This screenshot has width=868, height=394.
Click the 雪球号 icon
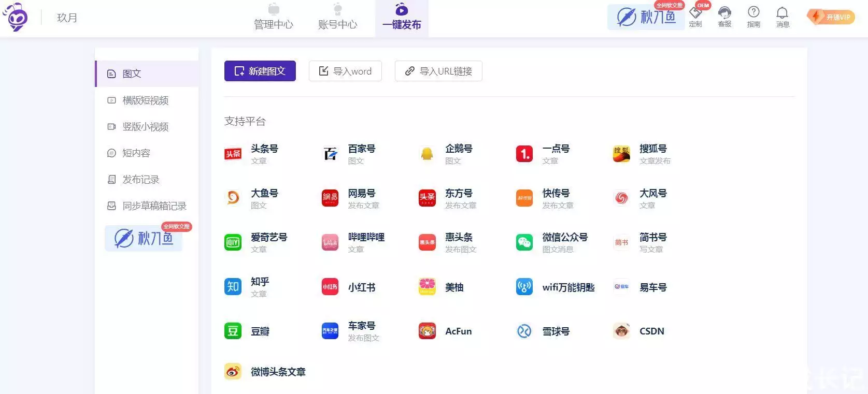point(524,331)
